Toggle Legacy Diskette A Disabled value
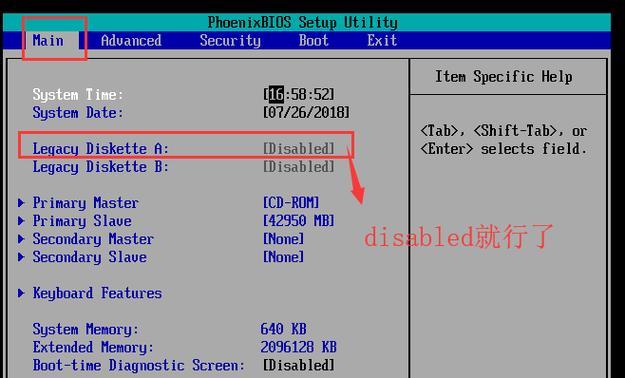 click(x=299, y=149)
